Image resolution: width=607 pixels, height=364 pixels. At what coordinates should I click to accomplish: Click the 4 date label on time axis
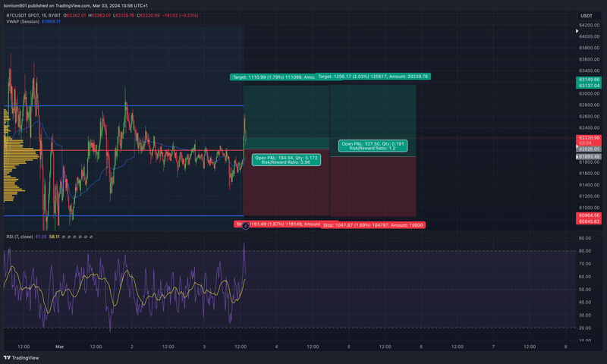click(276, 347)
